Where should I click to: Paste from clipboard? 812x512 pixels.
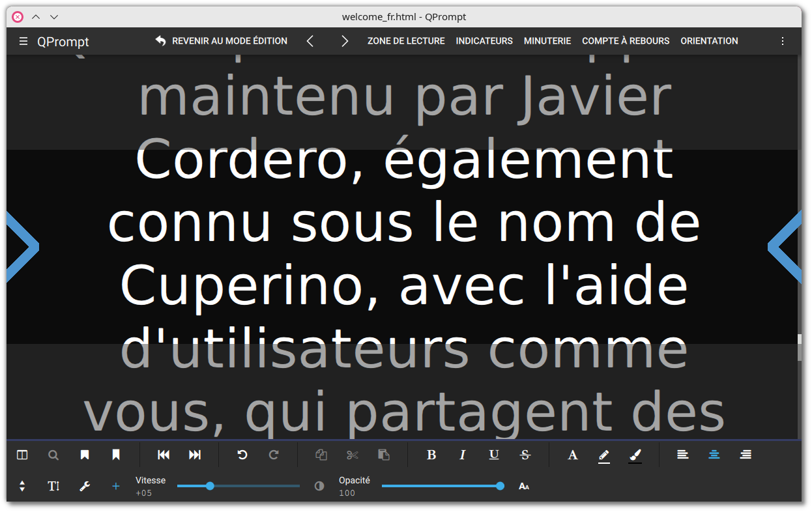pos(384,455)
